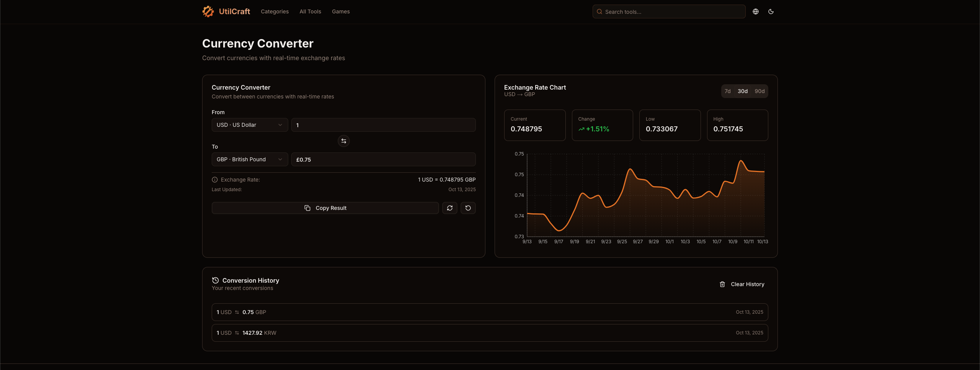Image resolution: width=980 pixels, height=370 pixels.
Task: Click the refresh rates icon button
Action: 450,208
